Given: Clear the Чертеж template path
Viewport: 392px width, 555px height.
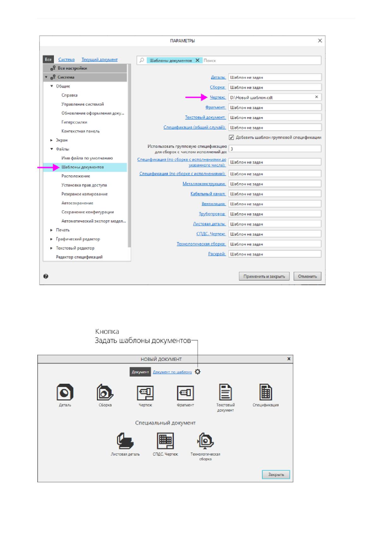Looking at the screenshot, I should (316, 97).
